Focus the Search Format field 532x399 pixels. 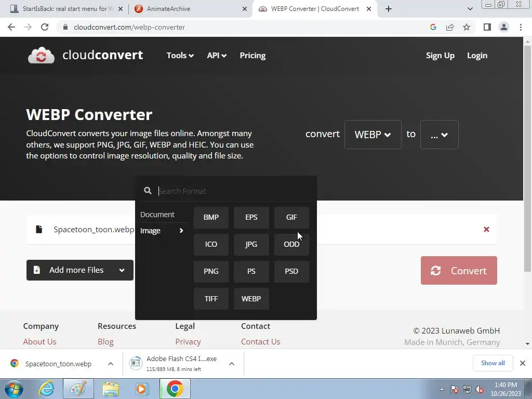click(x=234, y=191)
